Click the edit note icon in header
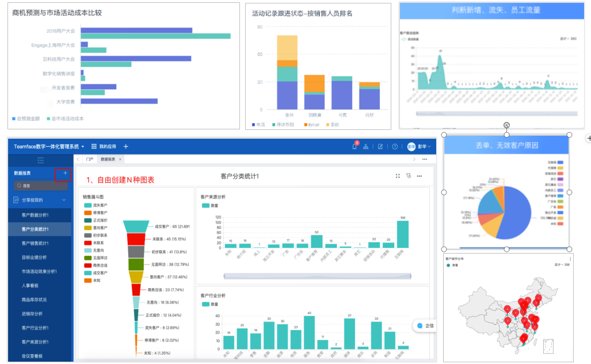 (x=380, y=147)
